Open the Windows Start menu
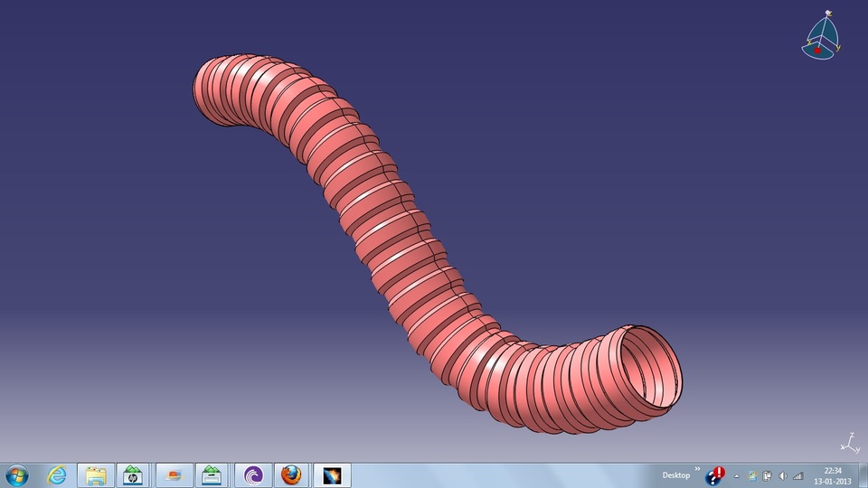Viewport: 868px width, 488px height. (16, 475)
